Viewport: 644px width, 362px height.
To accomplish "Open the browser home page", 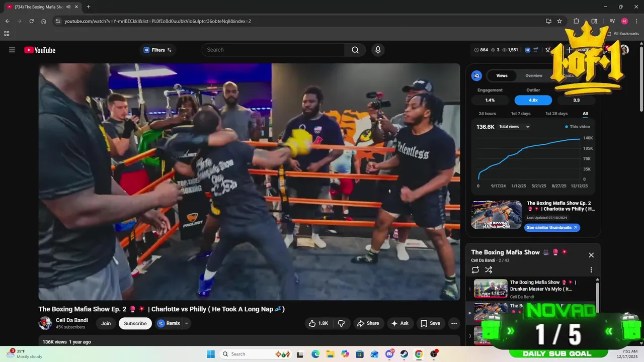I will (x=44, y=21).
